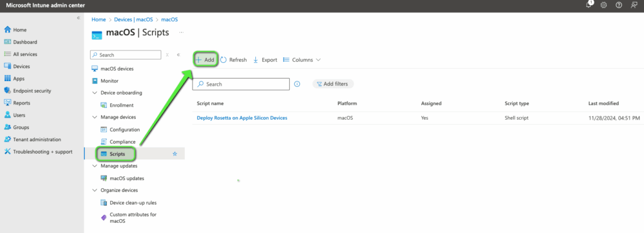
Task: Click the 'Yes' assigned cell
Action: click(425, 118)
